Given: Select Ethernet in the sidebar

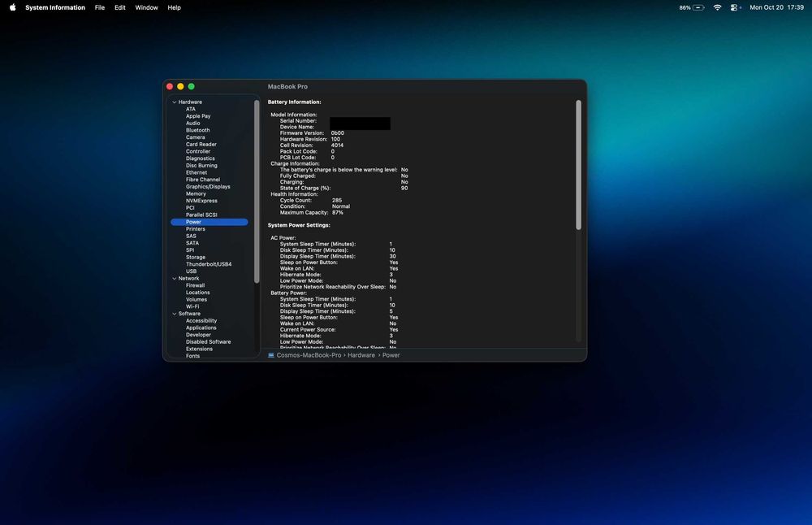Looking at the screenshot, I should point(197,172).
